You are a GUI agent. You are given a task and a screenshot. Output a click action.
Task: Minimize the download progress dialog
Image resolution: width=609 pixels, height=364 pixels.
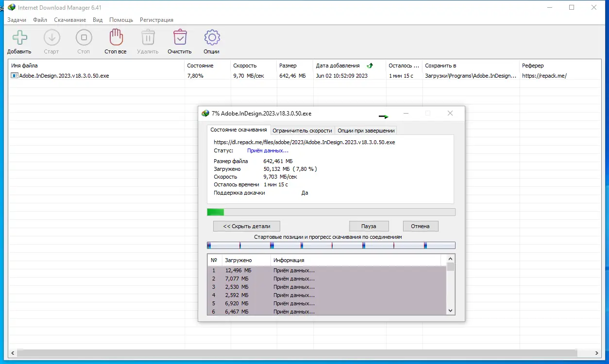[406, 113]
